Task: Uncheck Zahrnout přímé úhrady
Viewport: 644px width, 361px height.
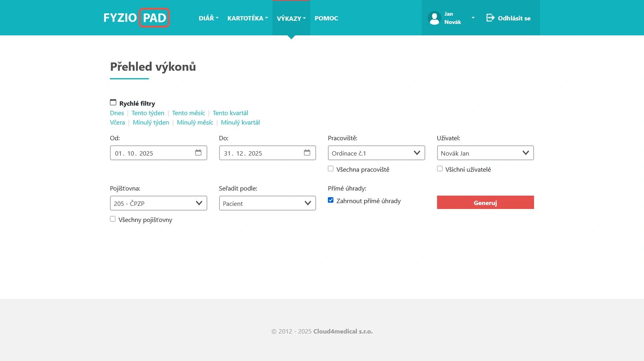Action: 331,200
